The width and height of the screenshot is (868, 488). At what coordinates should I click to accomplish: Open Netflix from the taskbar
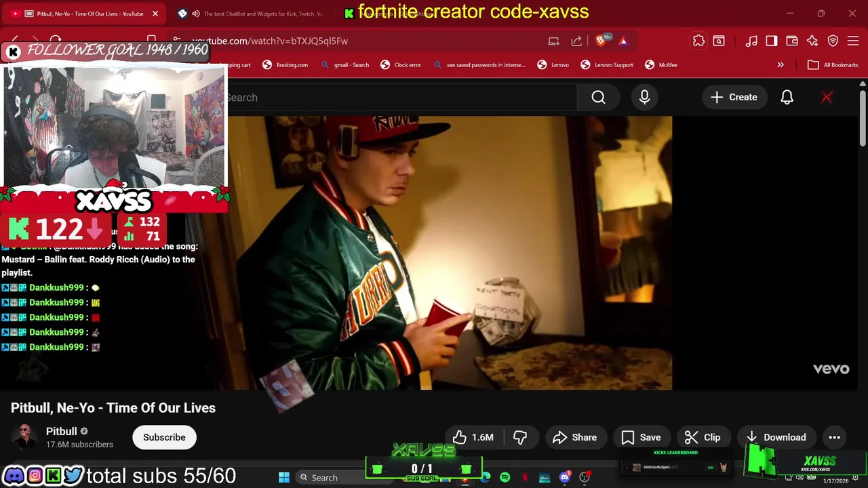(525, 477)
